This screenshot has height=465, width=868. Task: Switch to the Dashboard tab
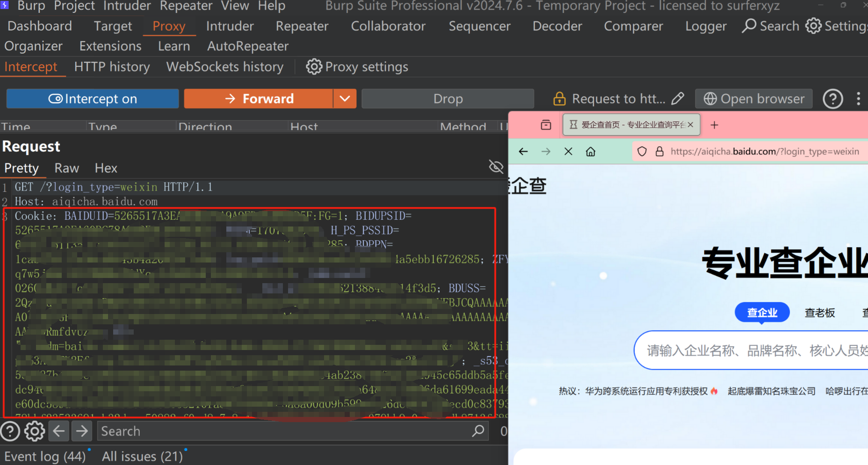(40, 26)
